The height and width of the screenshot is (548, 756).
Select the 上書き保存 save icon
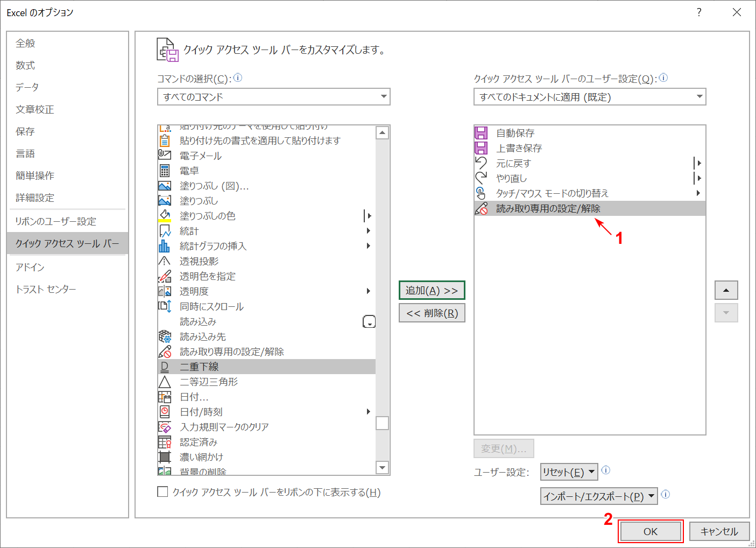(x=481, y=147)
